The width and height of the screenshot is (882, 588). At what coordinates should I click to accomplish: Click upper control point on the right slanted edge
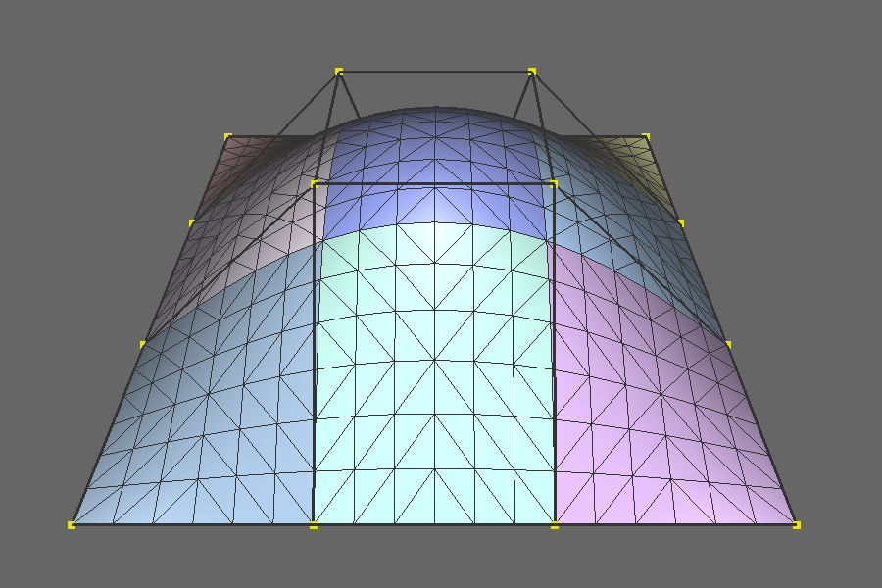tap(681, 222)
